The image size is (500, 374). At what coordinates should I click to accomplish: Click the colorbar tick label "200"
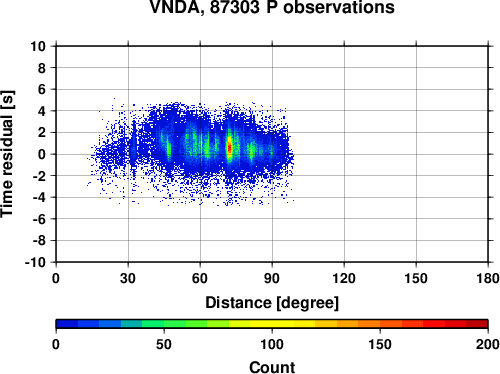click(488, 344)
